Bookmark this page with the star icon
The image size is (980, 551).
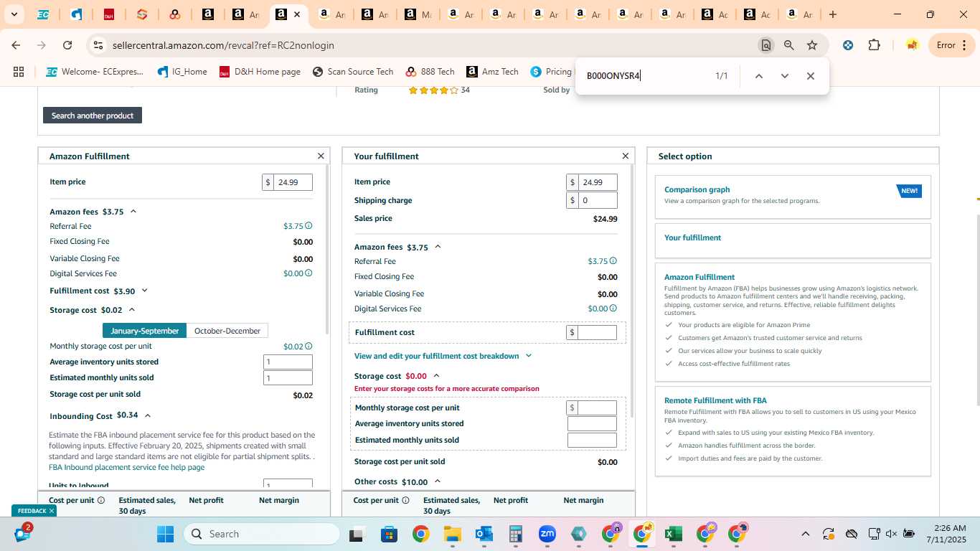(812, 45)
